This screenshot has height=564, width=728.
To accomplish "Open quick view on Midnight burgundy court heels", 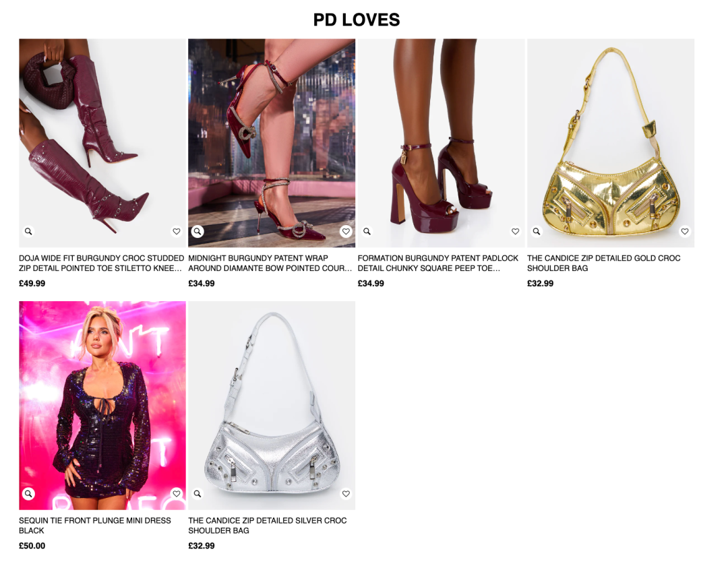I will pyautogui.click(x=198, y=231).
